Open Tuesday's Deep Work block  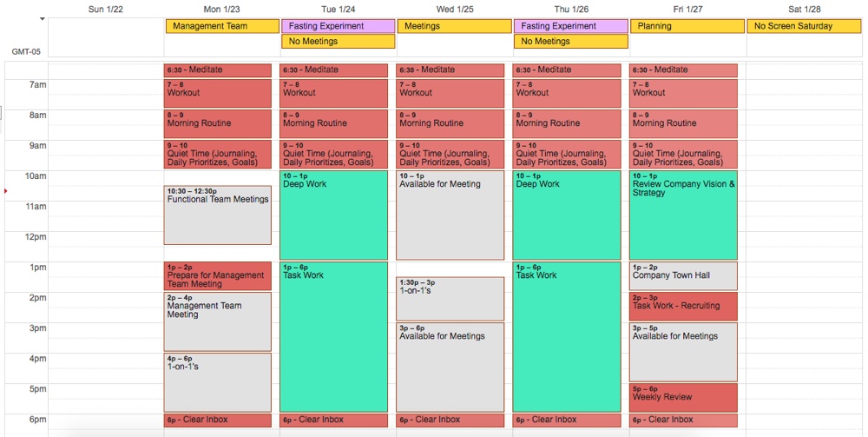point(333,215)
